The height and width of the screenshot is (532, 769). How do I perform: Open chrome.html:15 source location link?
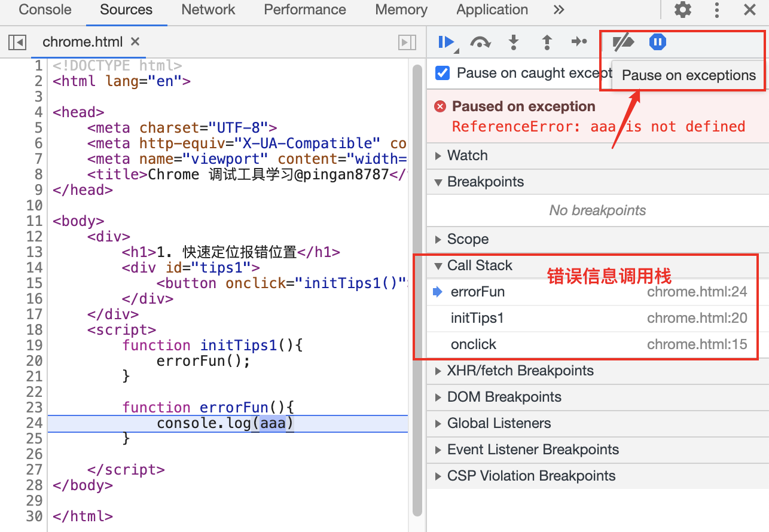pyautogui.click(x=697, y=344)
